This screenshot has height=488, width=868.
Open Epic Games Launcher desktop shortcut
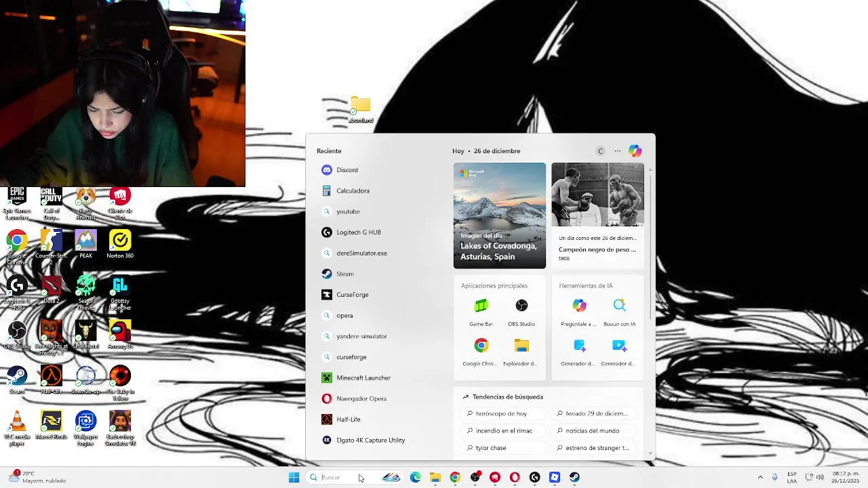(x=17, y=204)
